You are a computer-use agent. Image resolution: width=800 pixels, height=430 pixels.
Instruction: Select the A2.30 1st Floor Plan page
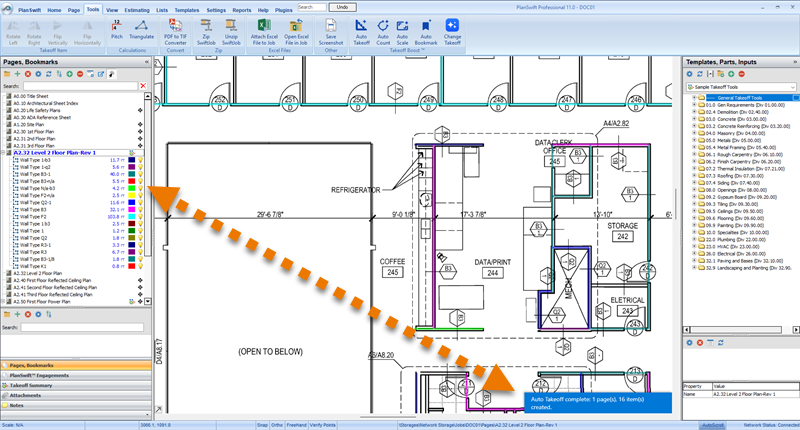click(x=34, y=132)
